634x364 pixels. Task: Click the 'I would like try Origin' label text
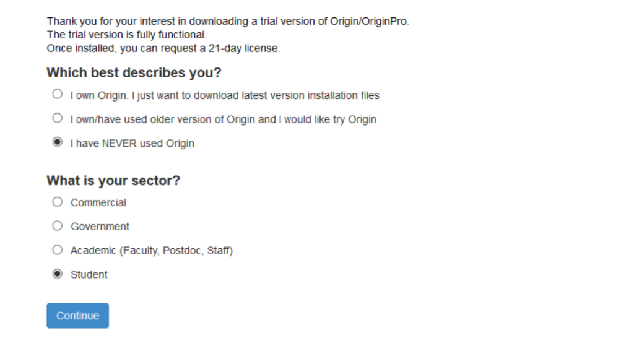click(x=223, y=119)
